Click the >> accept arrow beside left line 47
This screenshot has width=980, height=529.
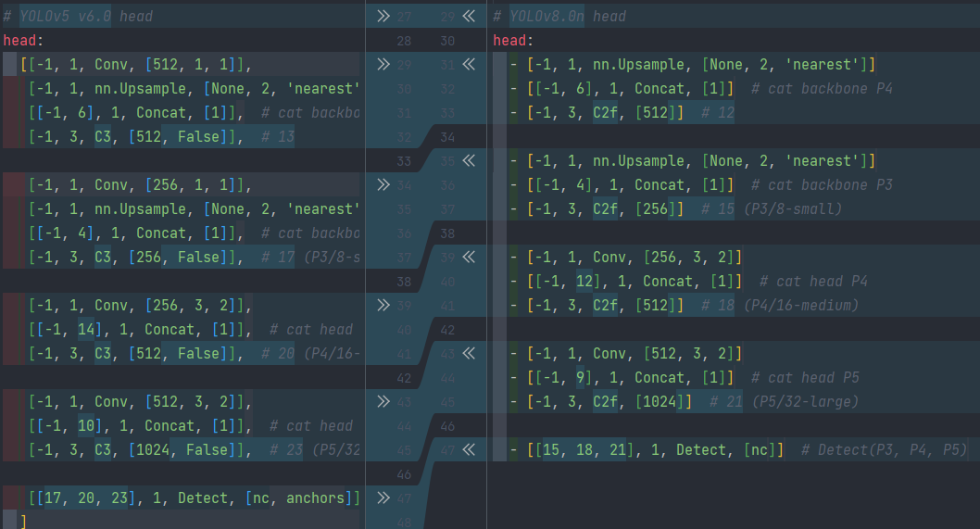tap(383, 498)
